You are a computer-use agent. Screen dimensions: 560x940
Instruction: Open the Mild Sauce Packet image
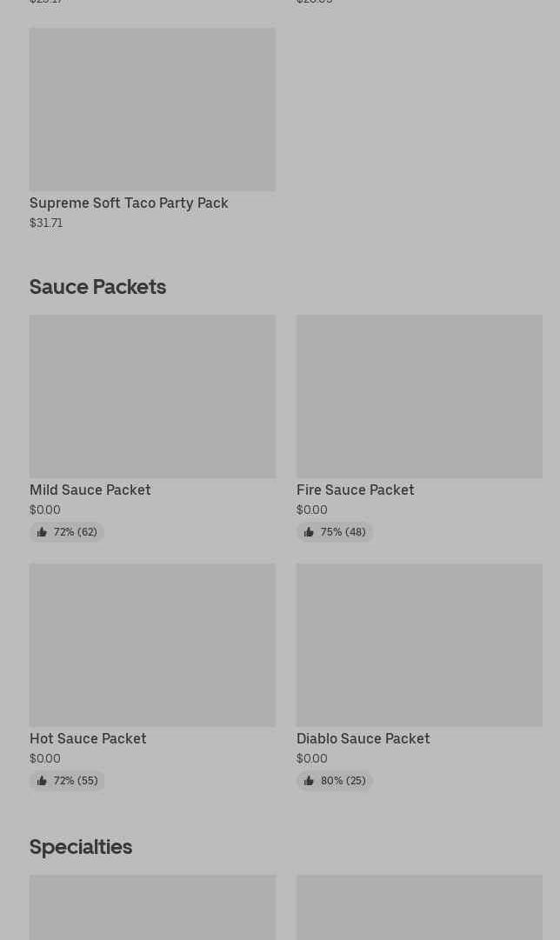pos(152,397)
